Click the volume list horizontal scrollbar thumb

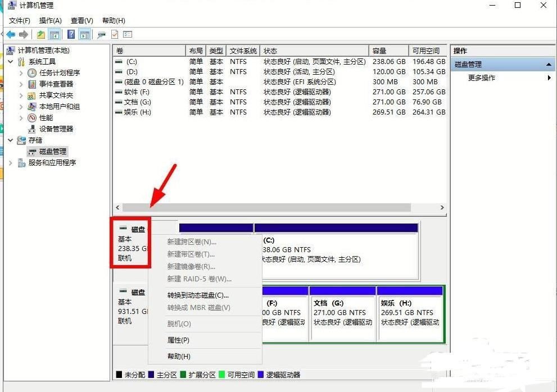(266, 207)
